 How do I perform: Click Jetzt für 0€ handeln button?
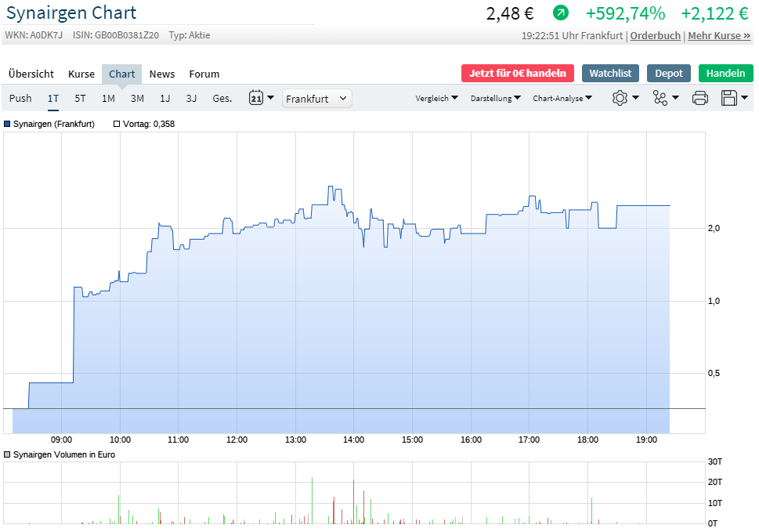tap(518, 73)
